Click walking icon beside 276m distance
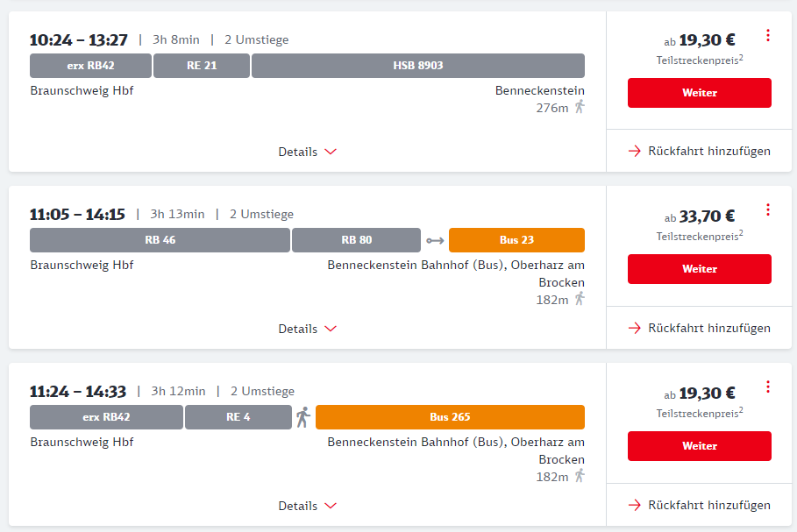Screen dimensions: 797x532 [580, 107]
